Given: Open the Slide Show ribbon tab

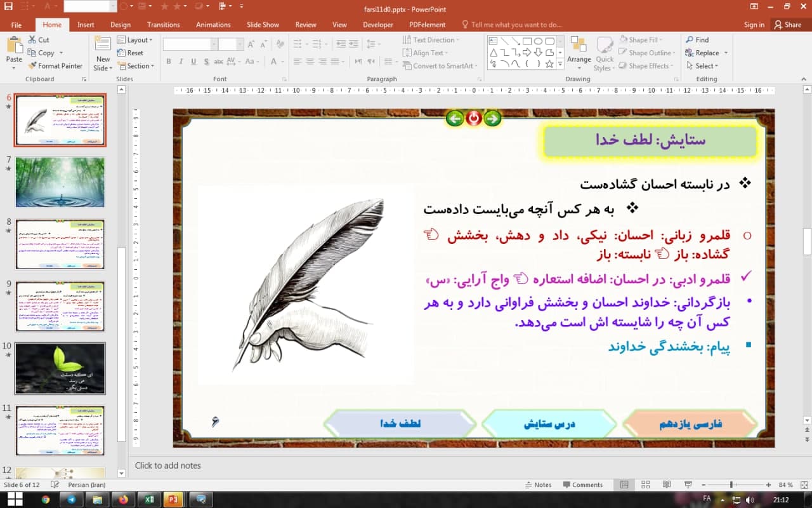Looking at the screenshot, I should point(263,25).
